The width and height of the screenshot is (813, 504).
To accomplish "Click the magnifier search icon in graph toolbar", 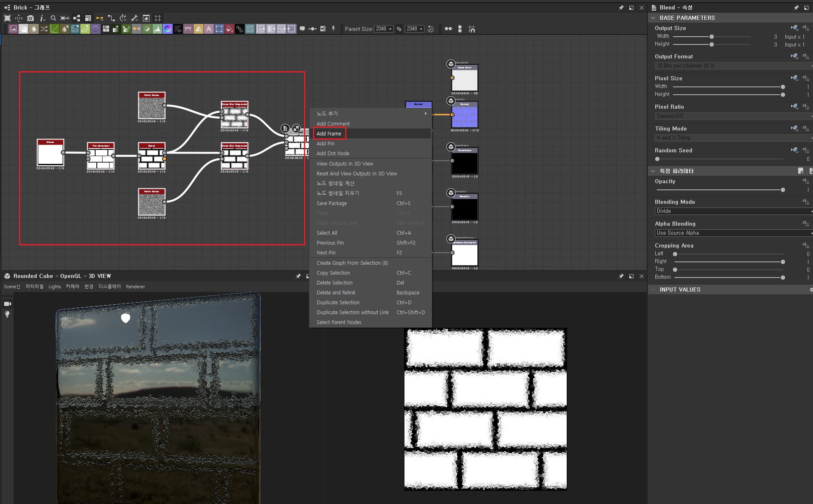I will tap(53, 18).
